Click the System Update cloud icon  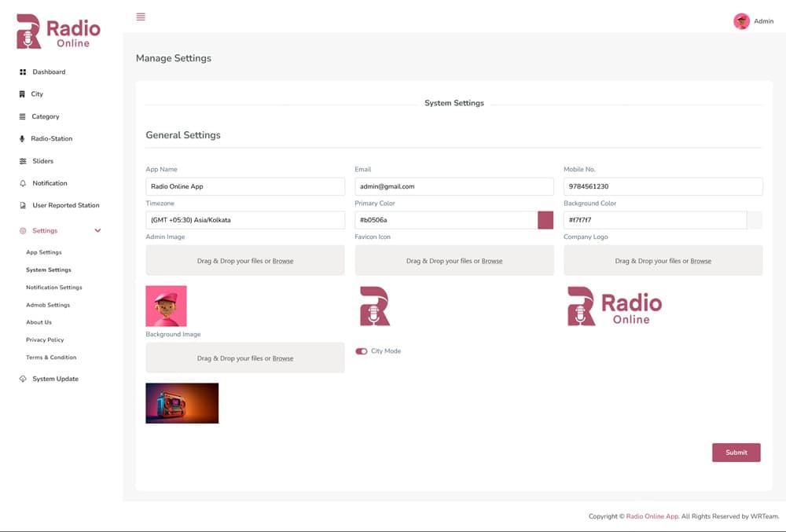[x=23, y=379]
